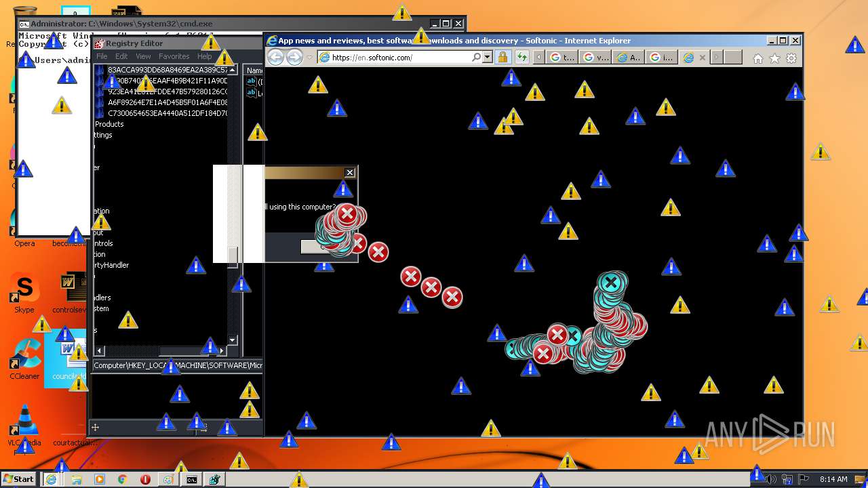This screenshot has height=488, width=868.
Task: Click the folder icon of key C7300654653EA
Action: coord(100,113)
